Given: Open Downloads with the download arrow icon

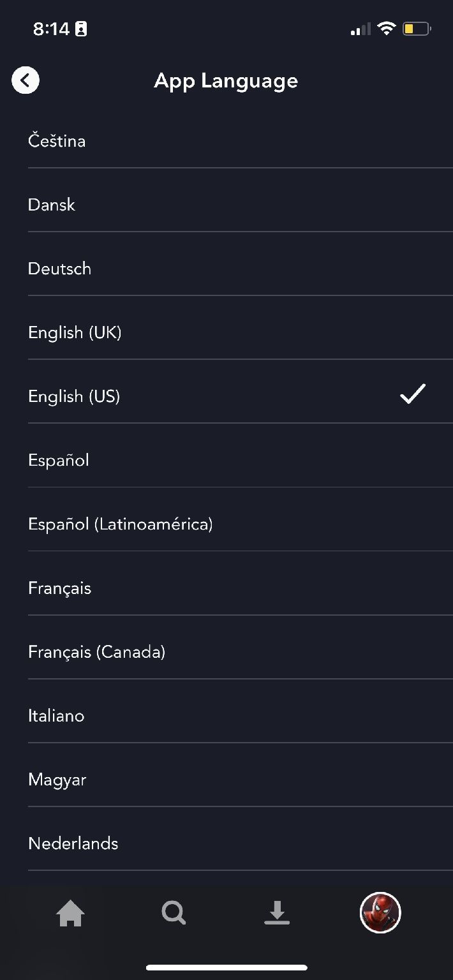Looking at the screenshot, I should (x=276, y=913).
